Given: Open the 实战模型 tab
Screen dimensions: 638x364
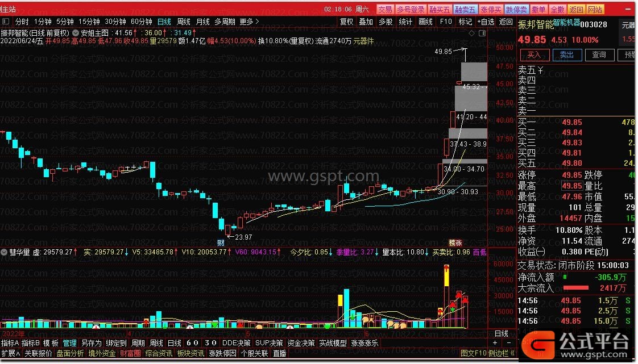Looking at the screenshot, I should [x=333, y=344].
